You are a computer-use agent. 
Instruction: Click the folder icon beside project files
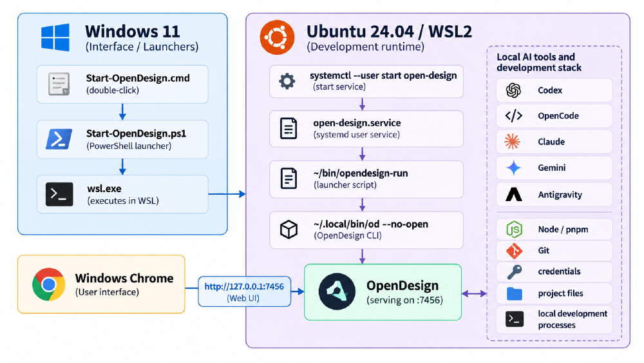[x=514, y=293]
